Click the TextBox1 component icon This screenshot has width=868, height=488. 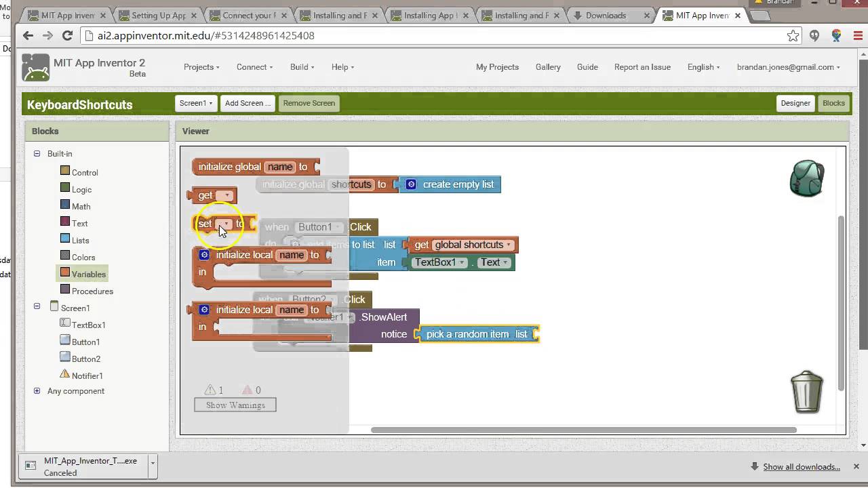tap(65, 323)
